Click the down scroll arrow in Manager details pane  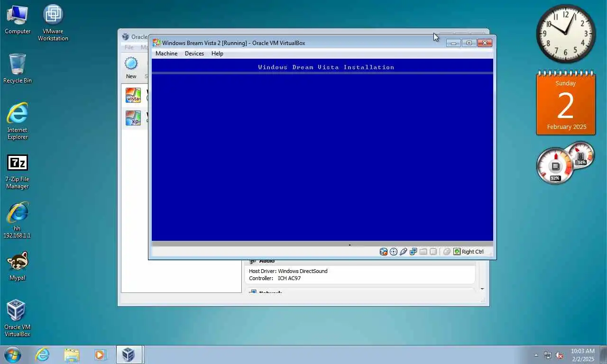[482, 289]
